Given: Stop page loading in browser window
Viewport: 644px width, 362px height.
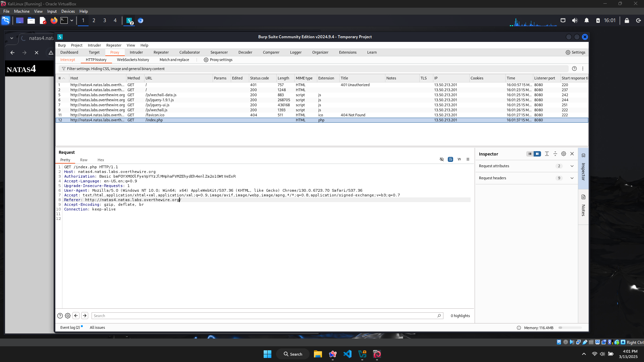Looking at the screenshot, I should [x=37, y=53].
